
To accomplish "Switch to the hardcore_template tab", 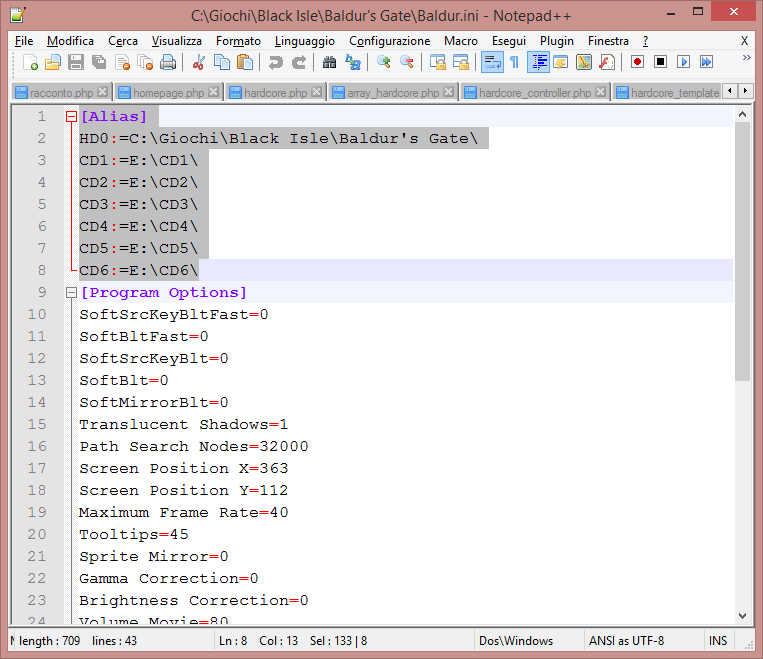I will [x=667, y=92].
